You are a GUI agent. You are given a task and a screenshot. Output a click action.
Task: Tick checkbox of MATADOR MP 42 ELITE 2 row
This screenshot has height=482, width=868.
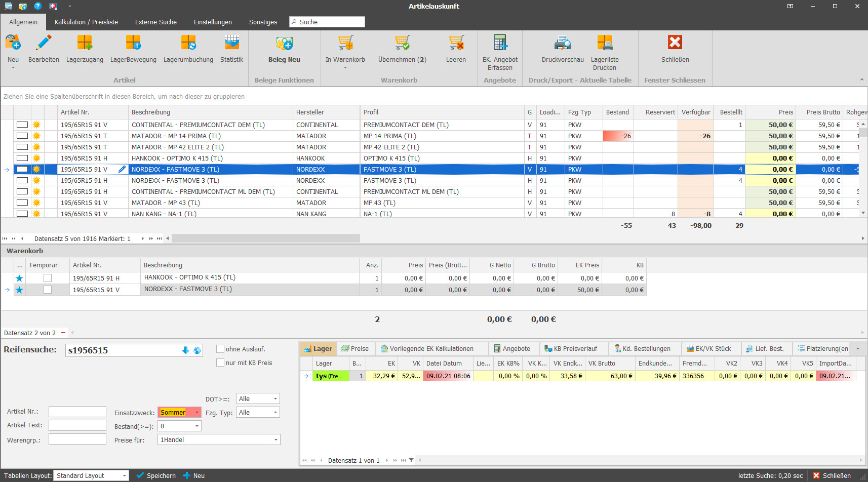[x=22, y=147]
